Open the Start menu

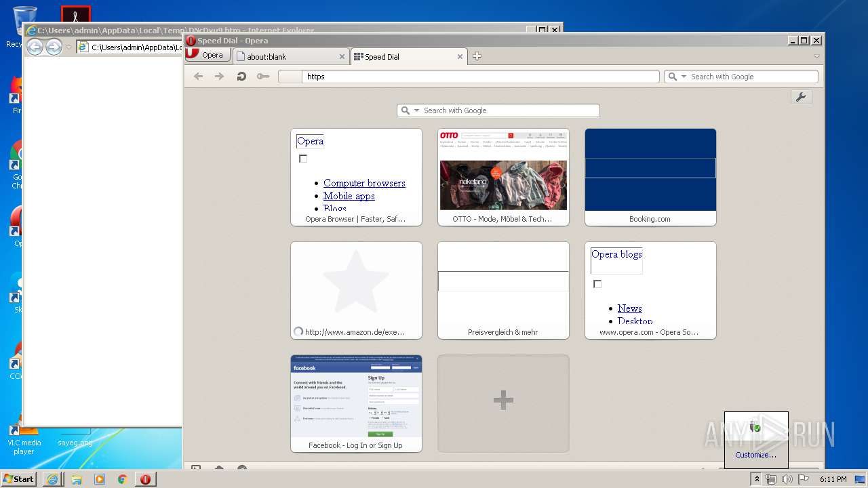coord(18,479)
